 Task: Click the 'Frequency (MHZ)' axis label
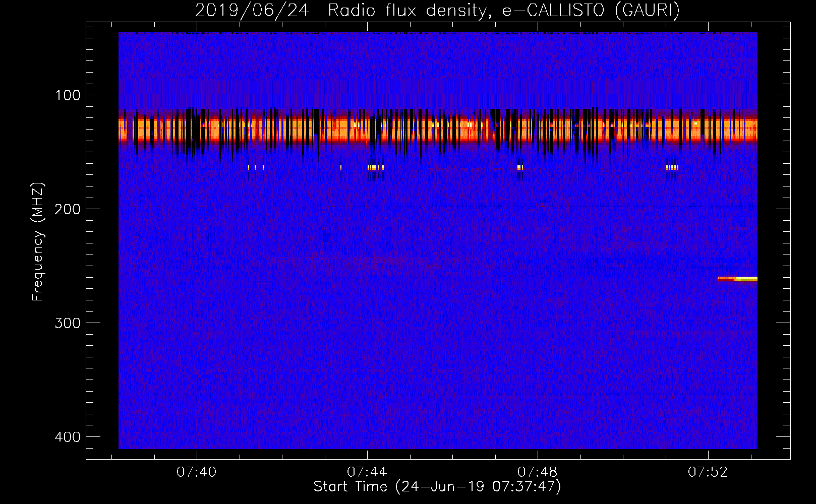[x=38, y=241]
